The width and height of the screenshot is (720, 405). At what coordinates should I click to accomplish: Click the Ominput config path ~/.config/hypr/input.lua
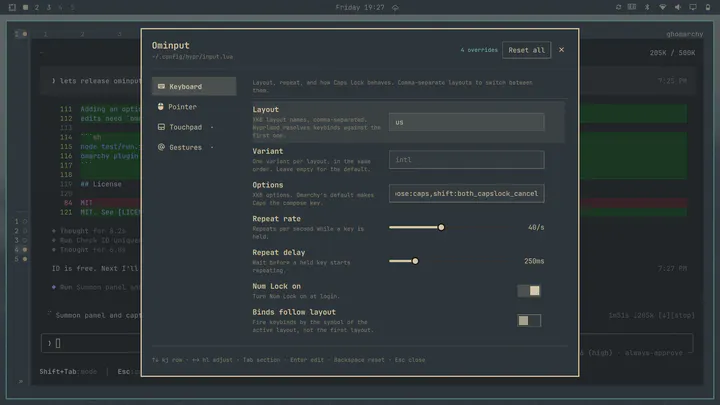coord(192,57)
